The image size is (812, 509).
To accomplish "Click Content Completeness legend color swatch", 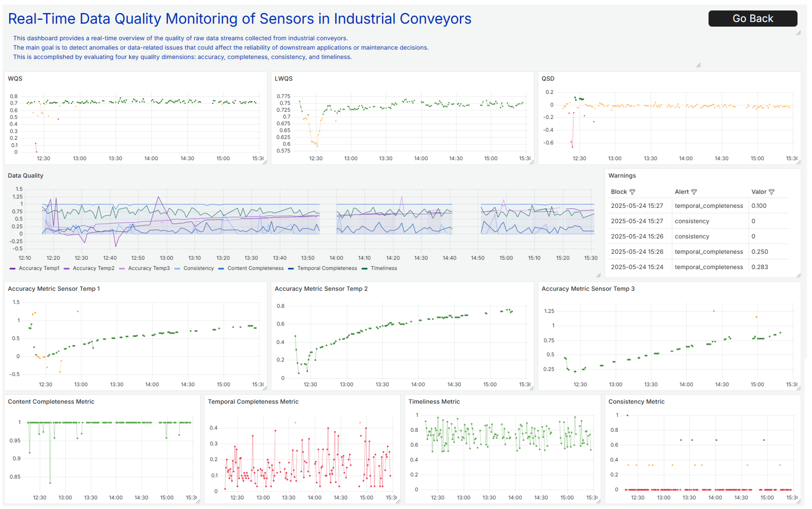I will tap(221, 269).
